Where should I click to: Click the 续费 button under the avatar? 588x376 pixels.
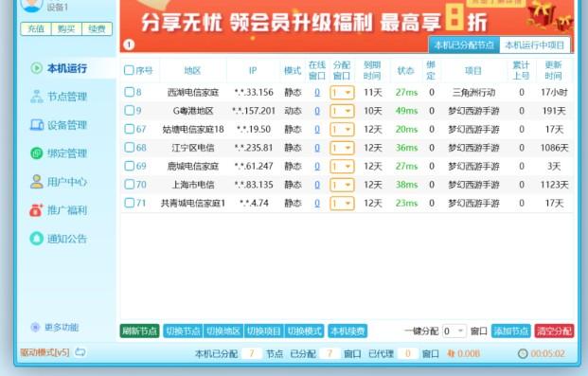pyautogui.click(x=97, y=29)
